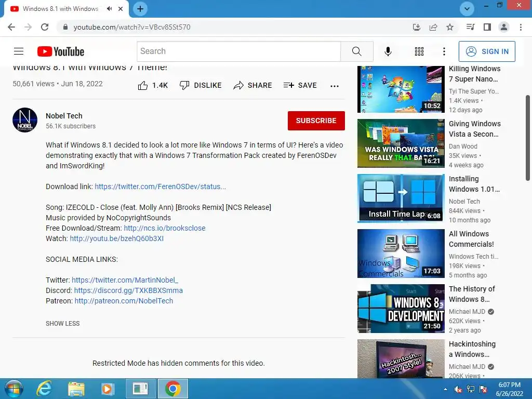Click the Chrome icon in taskbar

[x=173, y=389]
